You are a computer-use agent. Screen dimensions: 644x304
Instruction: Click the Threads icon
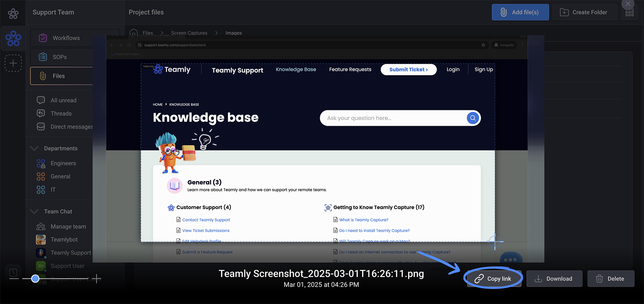[x=41, y=113]
